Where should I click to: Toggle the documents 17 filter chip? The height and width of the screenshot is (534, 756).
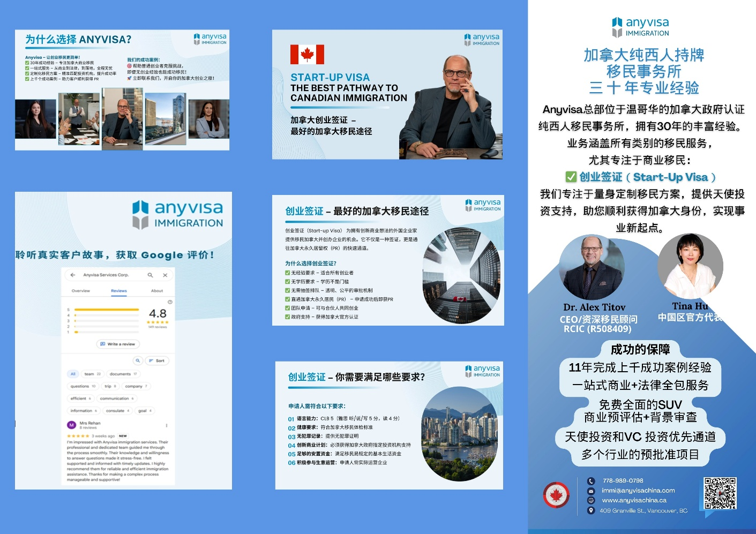pos(123,374)
